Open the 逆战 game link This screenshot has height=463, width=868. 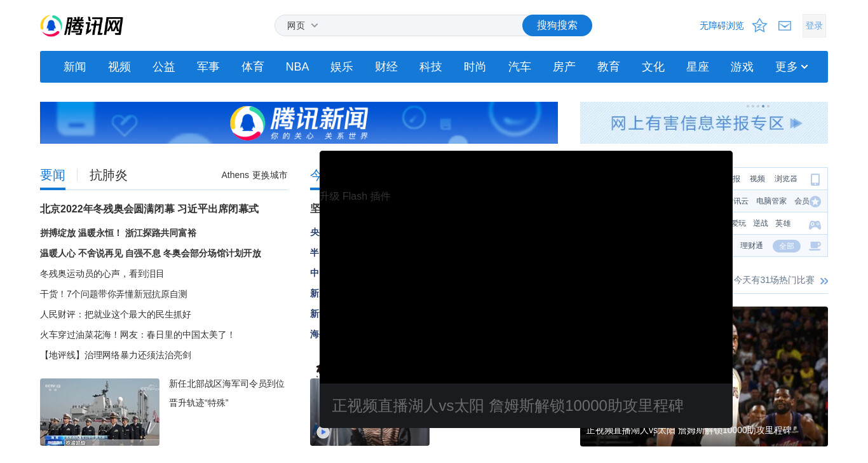pyautogui.click(x=761, y=223)
